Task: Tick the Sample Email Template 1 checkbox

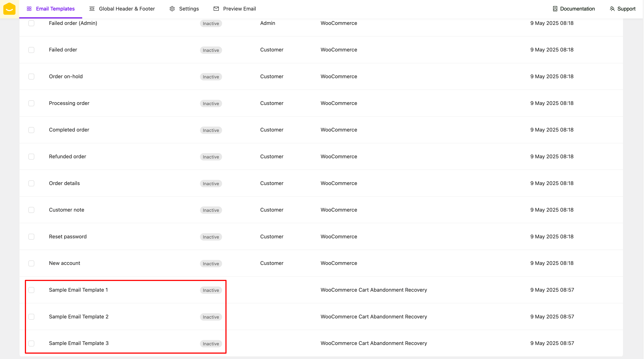Action: pyautogui.click(x=31, y=290)
